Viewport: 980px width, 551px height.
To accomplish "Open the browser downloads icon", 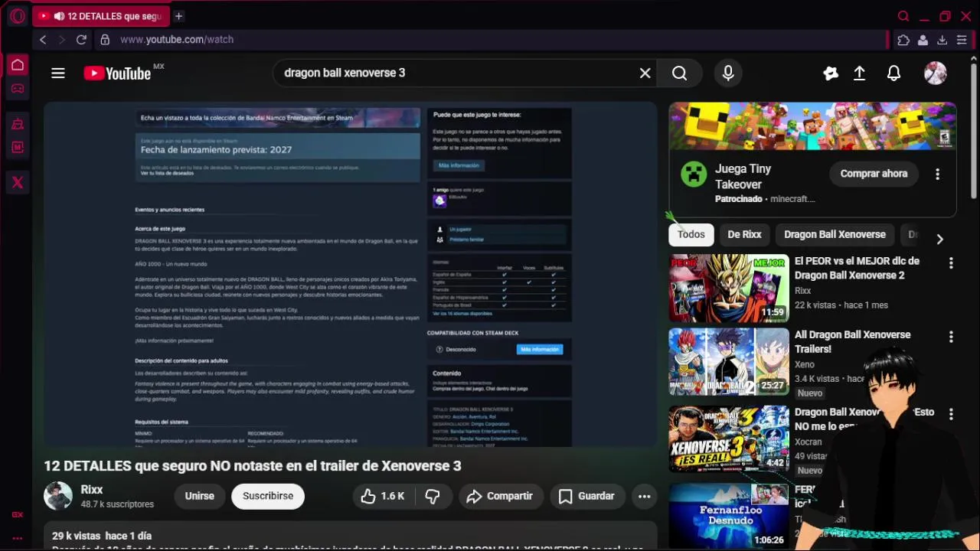I will 942,40.
